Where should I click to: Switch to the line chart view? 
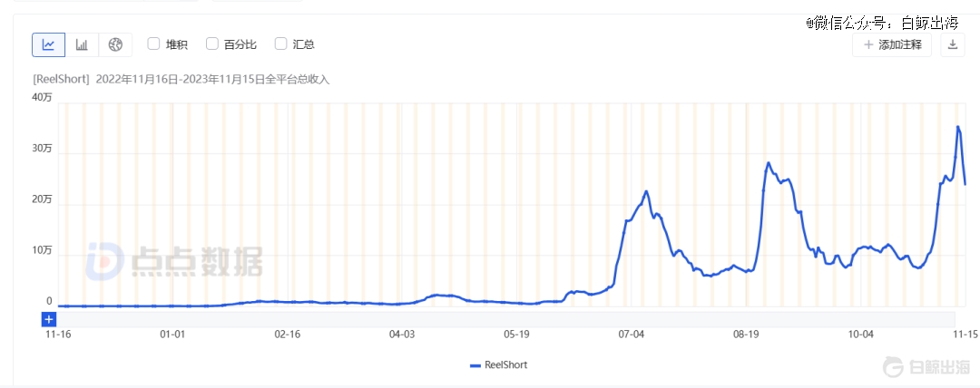click(48, 44)
